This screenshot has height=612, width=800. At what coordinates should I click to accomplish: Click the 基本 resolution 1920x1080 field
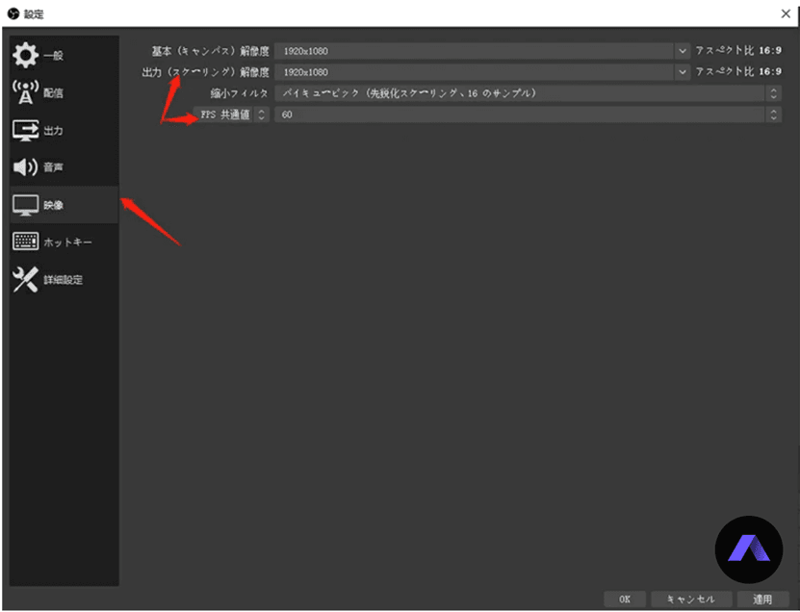click(x=475, y=50)
